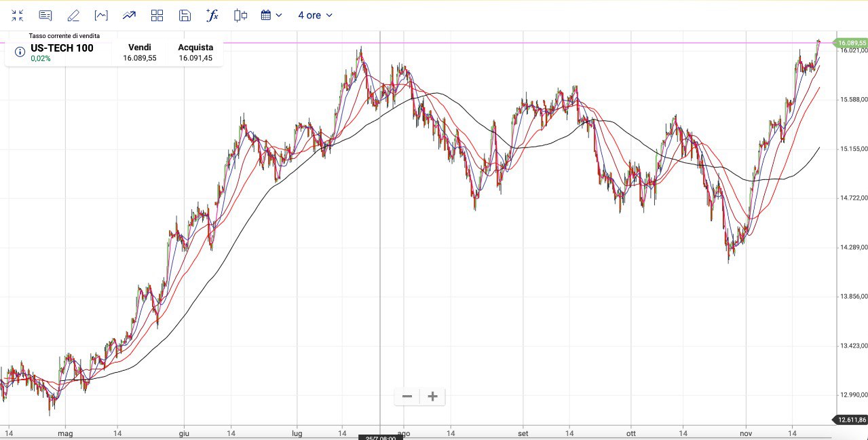Open the fx indicators function menu
The image size is (868, 440).
pyautogui.click(x=212, y=16)
